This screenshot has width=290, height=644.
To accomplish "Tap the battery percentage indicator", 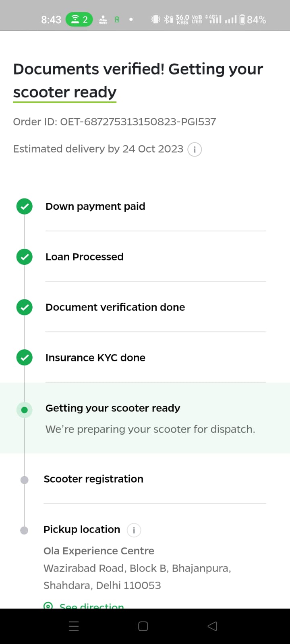I will 253,19.
